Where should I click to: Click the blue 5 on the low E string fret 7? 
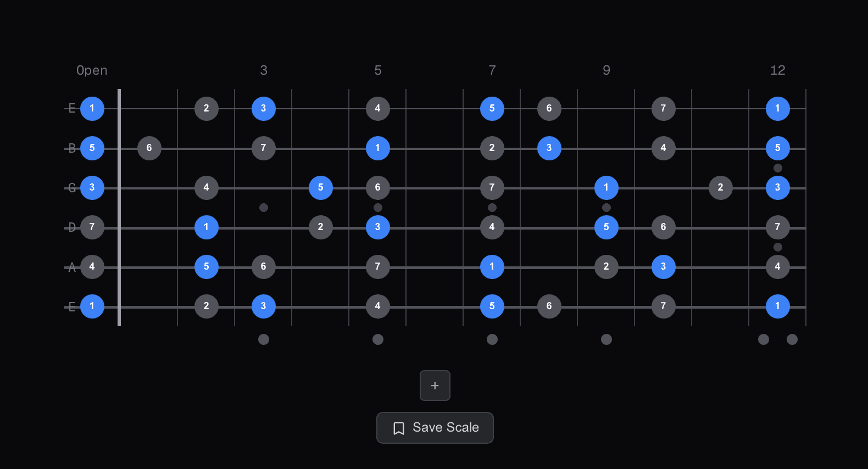point(492,306)
